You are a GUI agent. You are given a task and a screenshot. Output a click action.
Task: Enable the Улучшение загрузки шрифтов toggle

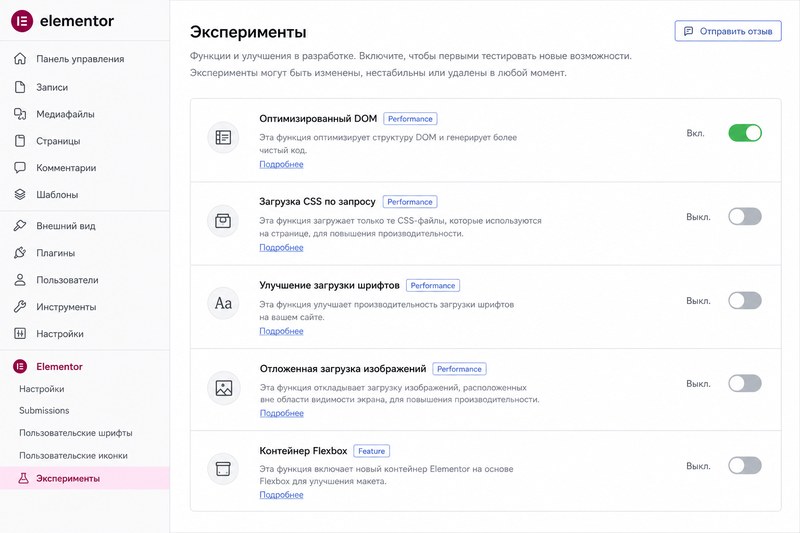tap(745, 300)
